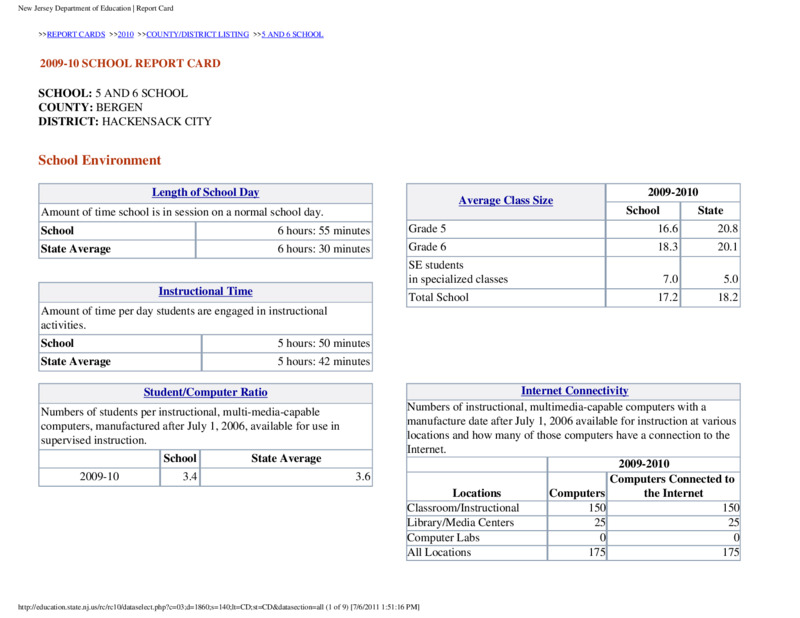The height and width of the screenshot is (618, 800).
Task: Open the Student/Computer Ratio link
Action: (206, 392)
